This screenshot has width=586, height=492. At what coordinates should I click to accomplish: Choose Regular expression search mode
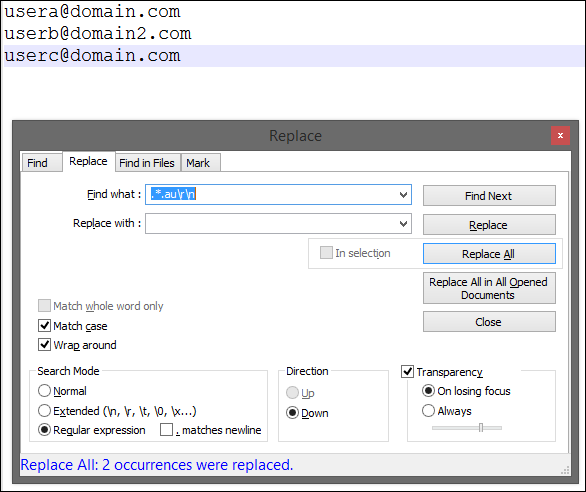click(x=44, y=430)
